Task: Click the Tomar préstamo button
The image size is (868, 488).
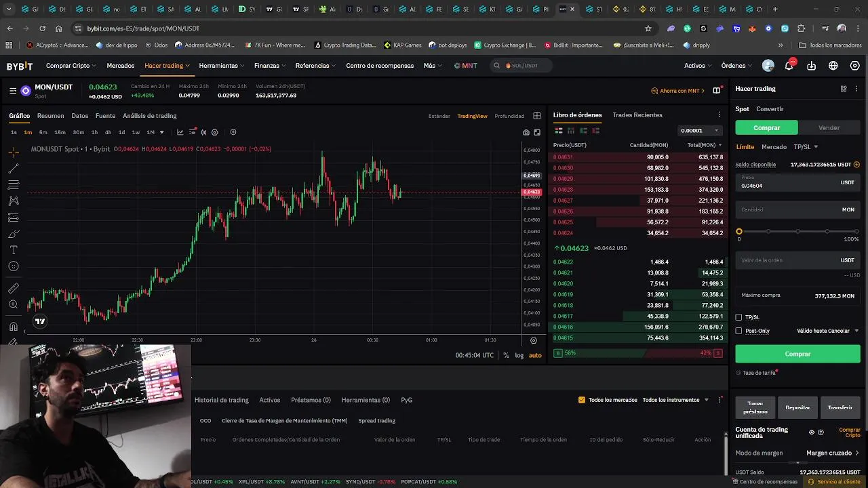Action: tap(755, 407)
